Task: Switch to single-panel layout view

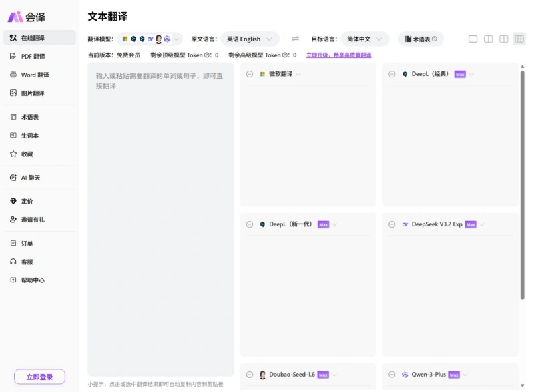Action: pyautogui.click(x=472, y=39)
